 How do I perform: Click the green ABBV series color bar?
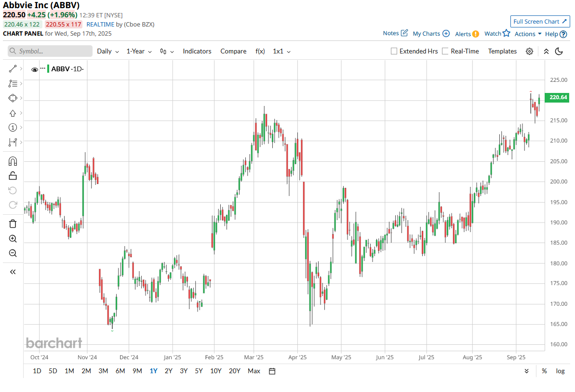(48, 69)
